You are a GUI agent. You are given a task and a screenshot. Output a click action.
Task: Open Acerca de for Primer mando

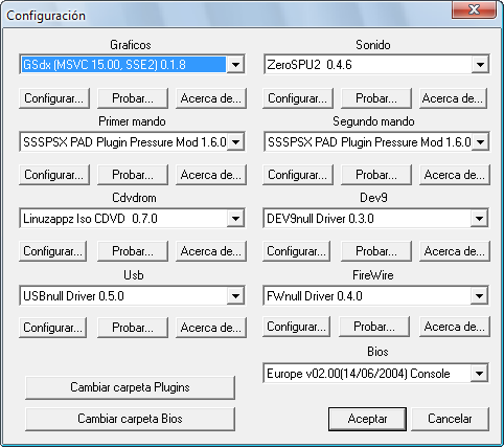(x=211, y=175)
